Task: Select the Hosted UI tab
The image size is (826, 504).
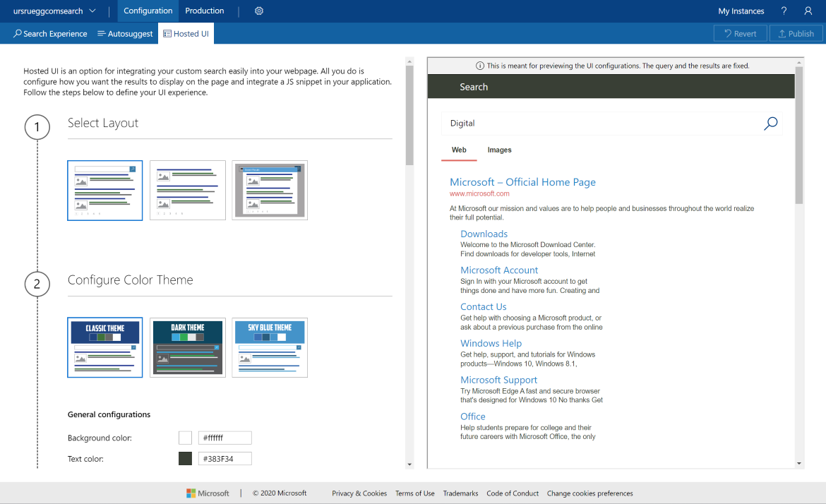Action: coord(186,34)
